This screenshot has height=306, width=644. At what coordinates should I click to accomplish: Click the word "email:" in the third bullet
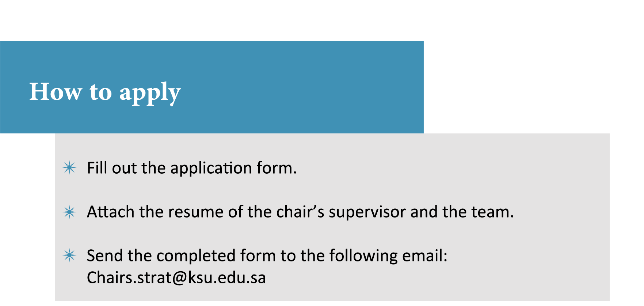point(424,256)
